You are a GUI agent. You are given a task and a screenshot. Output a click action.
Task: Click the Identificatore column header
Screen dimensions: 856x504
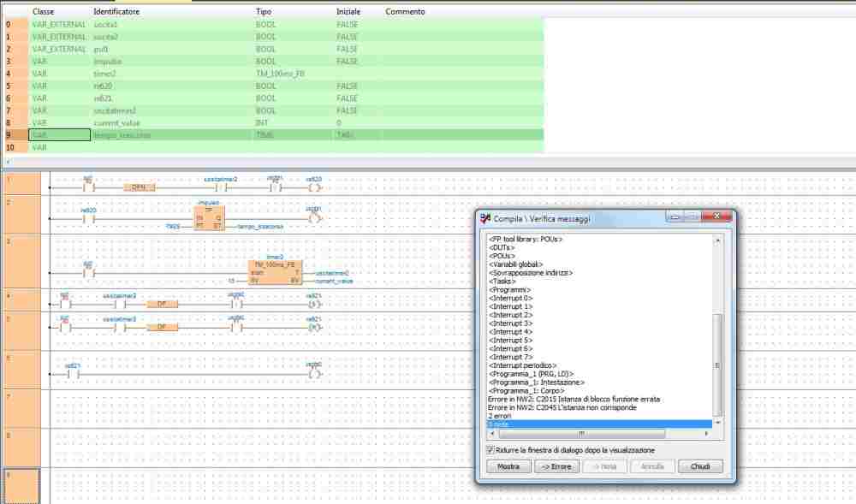pyautogui.click(x=116, y=12)
